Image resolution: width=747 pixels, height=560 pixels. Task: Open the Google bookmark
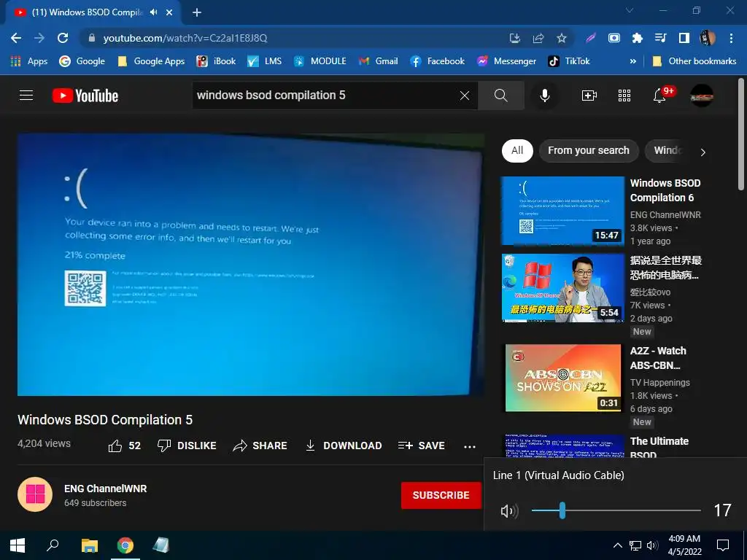(82, 61)
